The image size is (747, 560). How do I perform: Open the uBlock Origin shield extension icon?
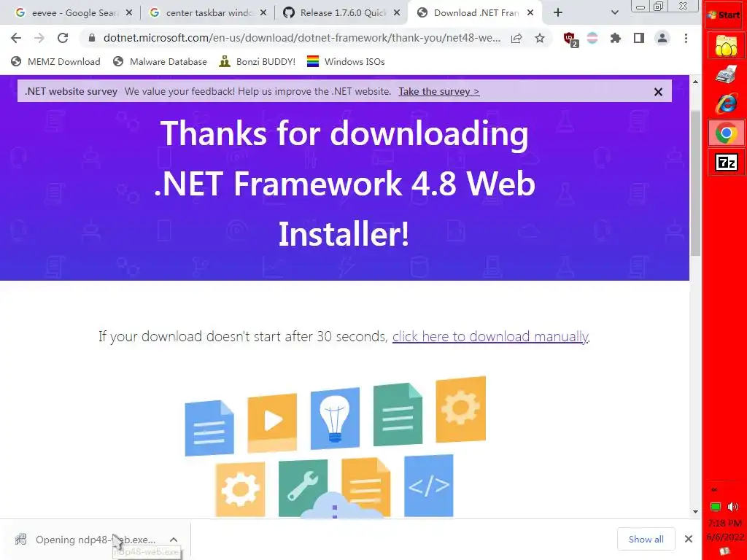tap(570, 39)
